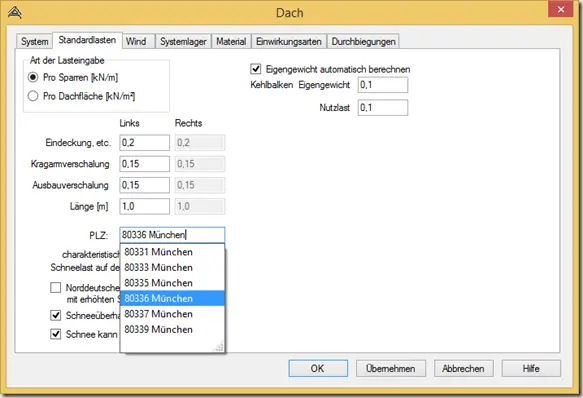
Task: Go to the Systemlager tab
Action: [x=183, y=41]
